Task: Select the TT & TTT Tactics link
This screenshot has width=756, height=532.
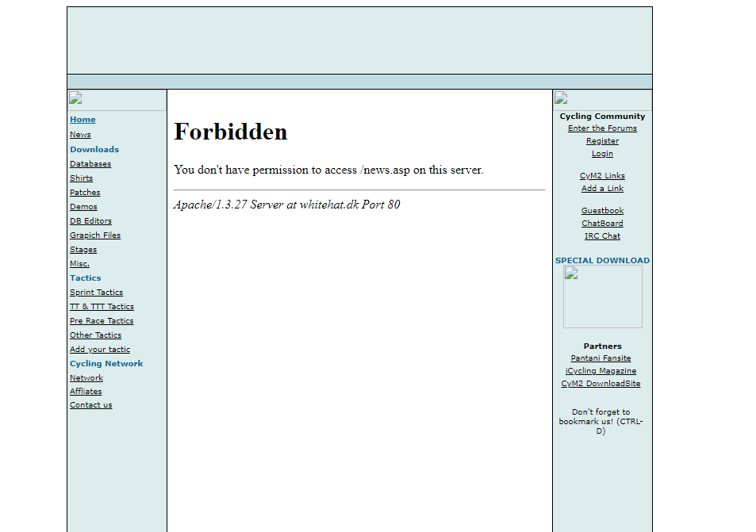Action: (x=102, y=307)
